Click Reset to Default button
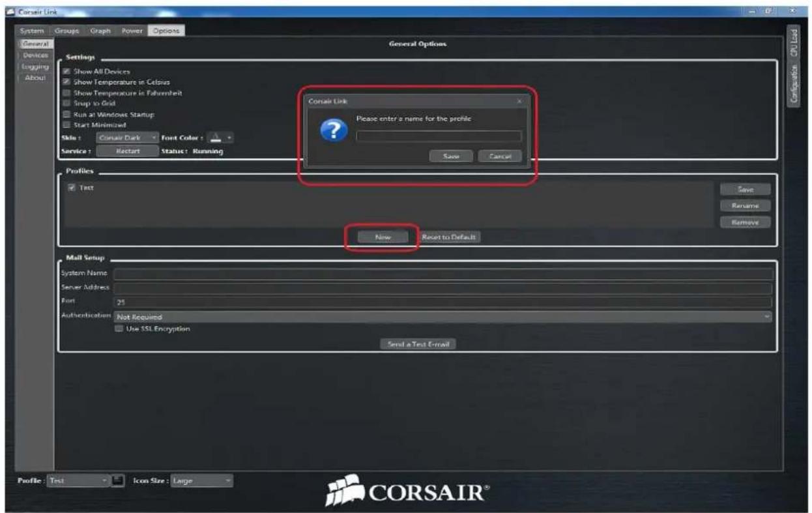 [x=450, y=237]
